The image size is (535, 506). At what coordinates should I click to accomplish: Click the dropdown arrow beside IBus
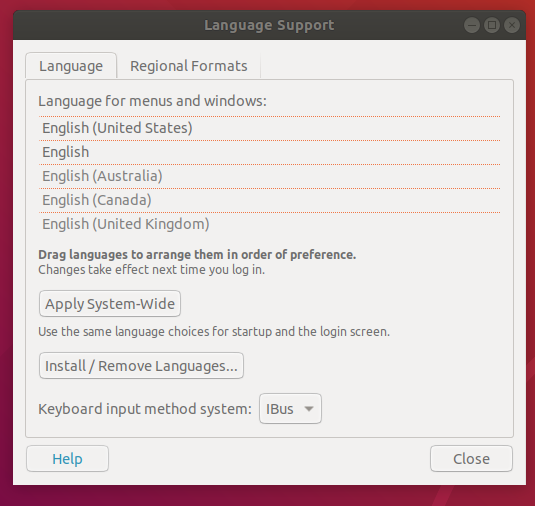tap(309, 409)
